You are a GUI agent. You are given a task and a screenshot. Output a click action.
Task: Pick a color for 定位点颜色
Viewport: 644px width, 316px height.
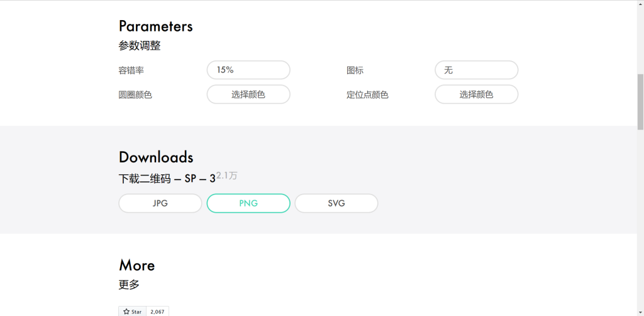coord(476,94)
